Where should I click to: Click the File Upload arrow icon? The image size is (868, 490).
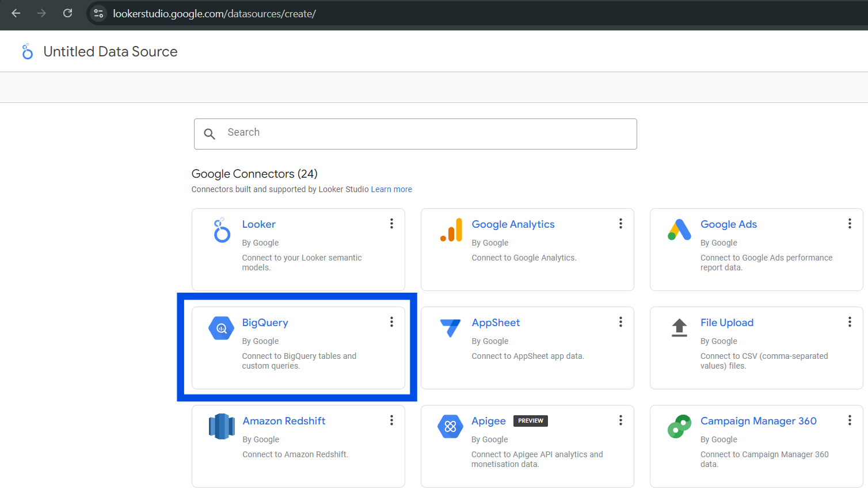pyautogui.click(x=679, y=328)
